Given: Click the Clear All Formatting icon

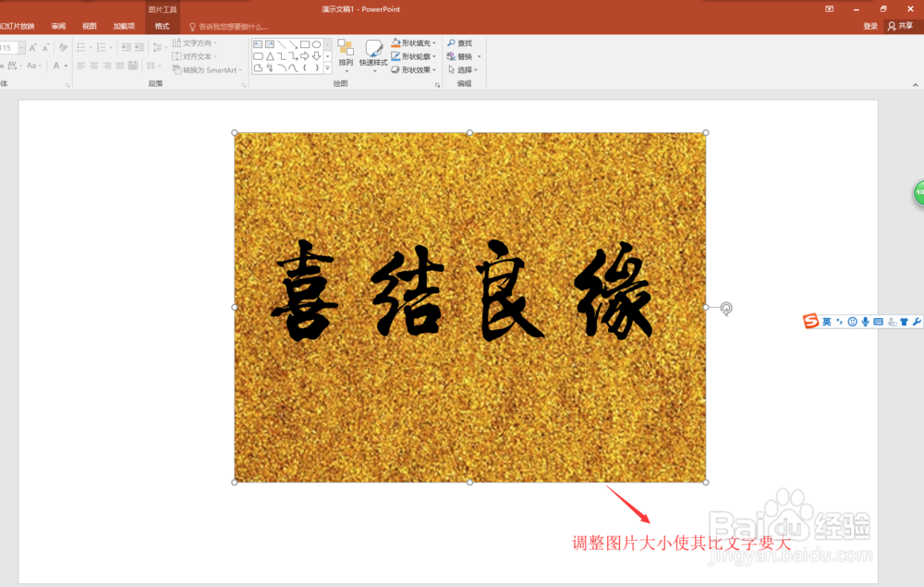Looking at the screenshot, I should point(61,47).
